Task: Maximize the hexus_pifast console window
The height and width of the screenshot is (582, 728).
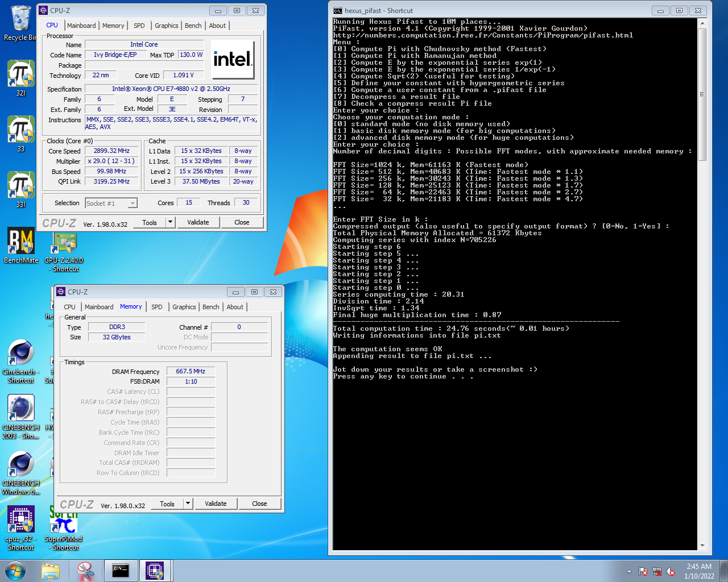Action: tap(679, 10)
